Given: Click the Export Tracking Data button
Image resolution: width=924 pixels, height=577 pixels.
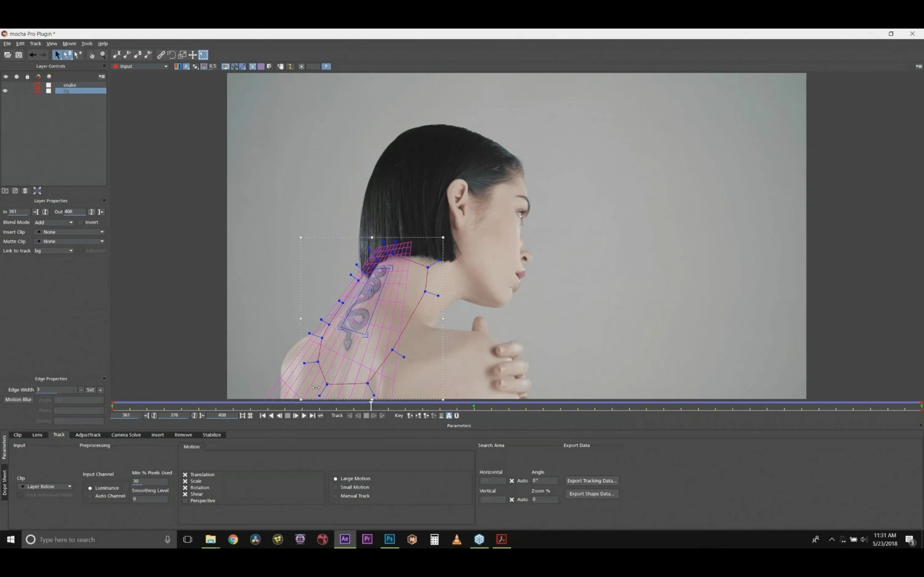Looking at the screenshot, I should click(x=591, y=481).
